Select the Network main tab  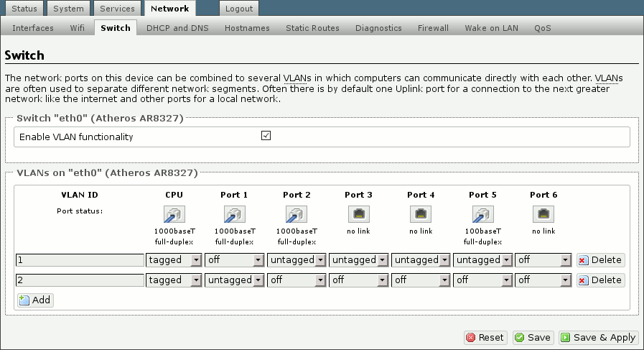pyautogui.click(x=169, y=8)
